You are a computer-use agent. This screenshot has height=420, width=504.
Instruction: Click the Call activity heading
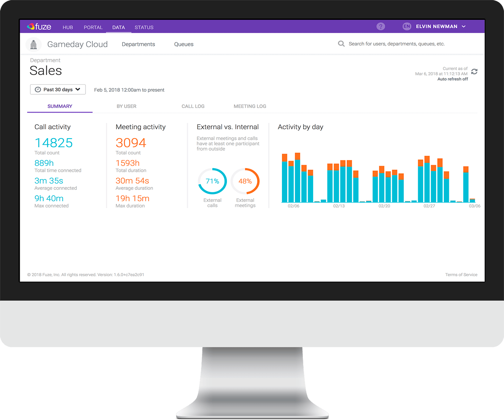tap(52, 127)
